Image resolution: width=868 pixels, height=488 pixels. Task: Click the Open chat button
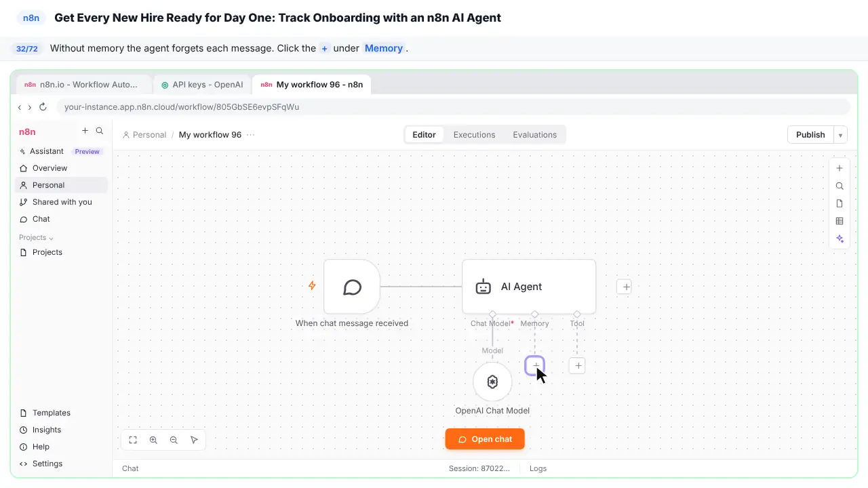click(485, 439)
